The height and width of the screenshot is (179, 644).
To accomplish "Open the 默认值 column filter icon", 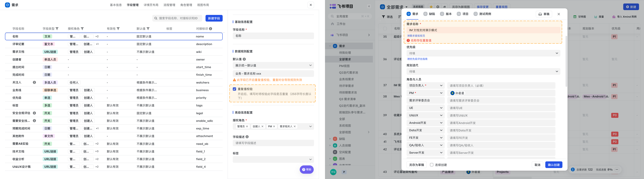I will (148, 29).
